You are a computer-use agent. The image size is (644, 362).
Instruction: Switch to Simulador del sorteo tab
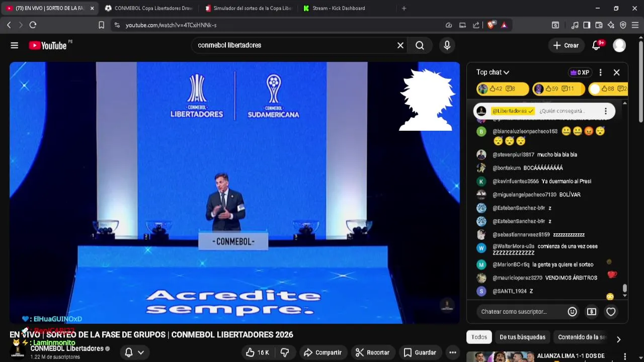coord(248,8)
